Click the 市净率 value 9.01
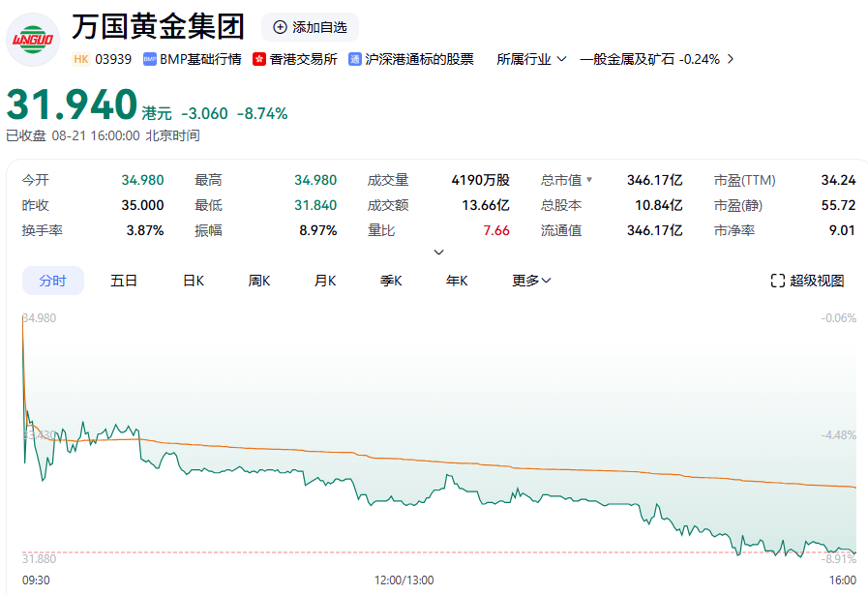The height and width of the screenshot is (595, 868). coord(842,230)
